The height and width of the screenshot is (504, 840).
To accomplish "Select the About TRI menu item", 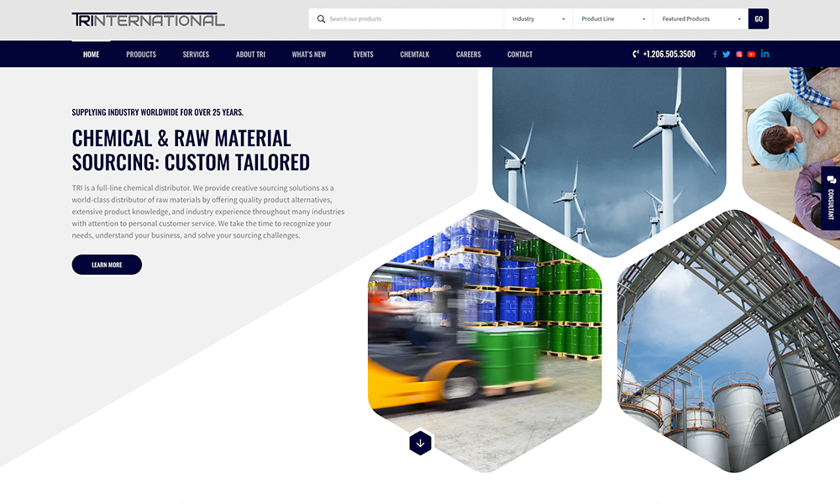I will [250, 55].
